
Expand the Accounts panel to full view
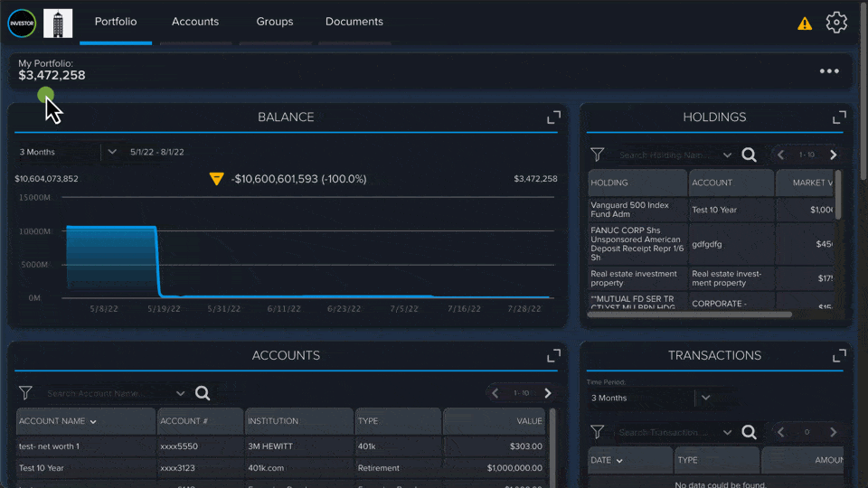point(553,356)
